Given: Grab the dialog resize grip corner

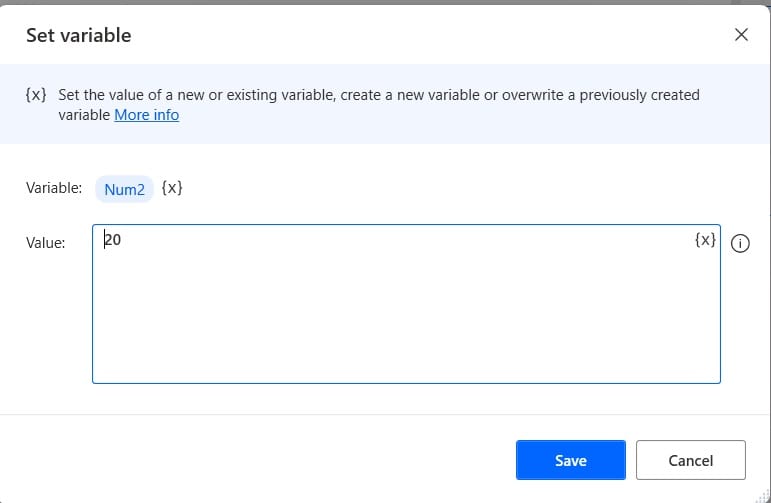Looking at the screenshot, I should [764, 496].
